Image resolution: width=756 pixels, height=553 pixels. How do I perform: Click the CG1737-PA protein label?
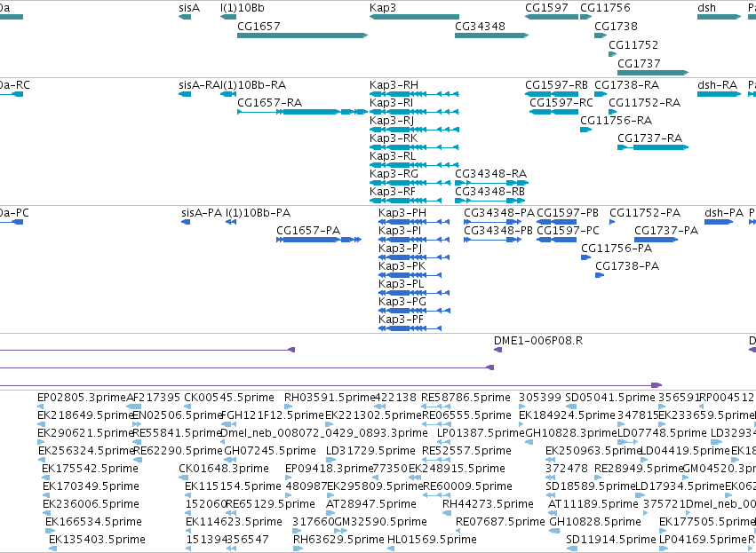666,231
